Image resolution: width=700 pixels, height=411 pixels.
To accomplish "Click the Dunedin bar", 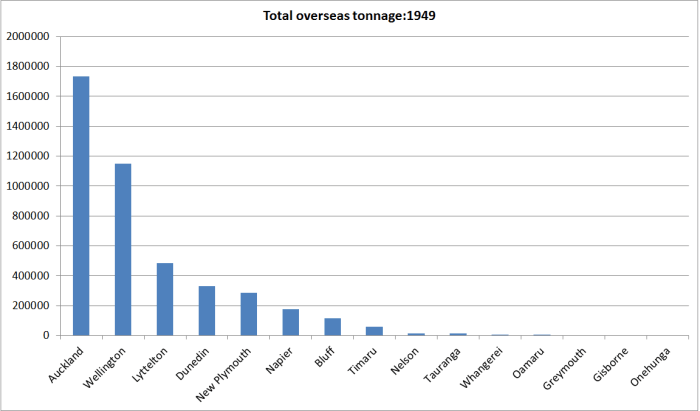I will [x=207, y=311].
